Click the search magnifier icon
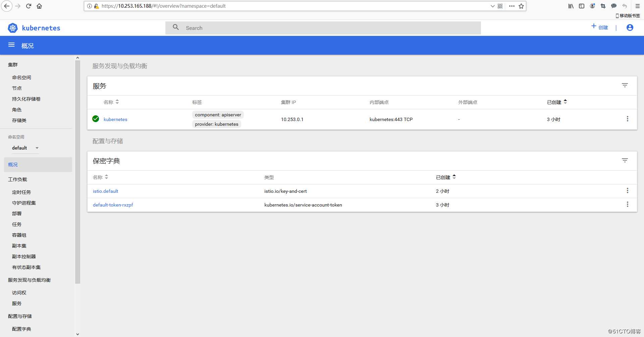The width and height of the screenshot is (644, 337). coord(176,27)
